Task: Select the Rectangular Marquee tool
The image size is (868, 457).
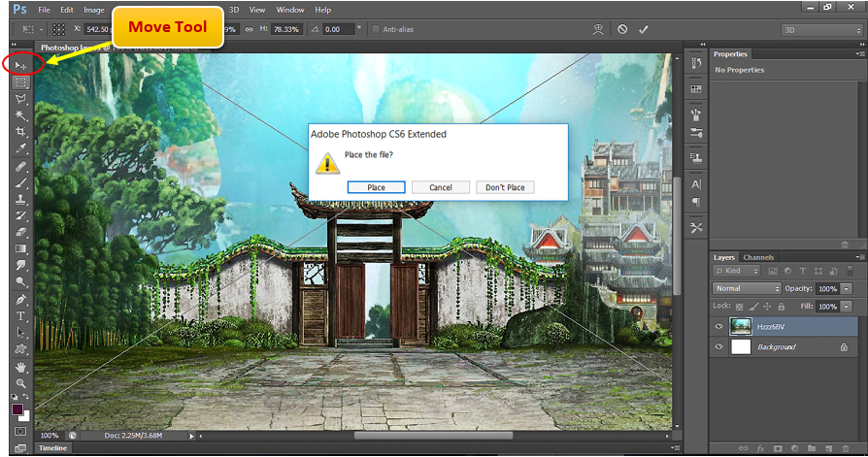Action: [x=20, y=82]
